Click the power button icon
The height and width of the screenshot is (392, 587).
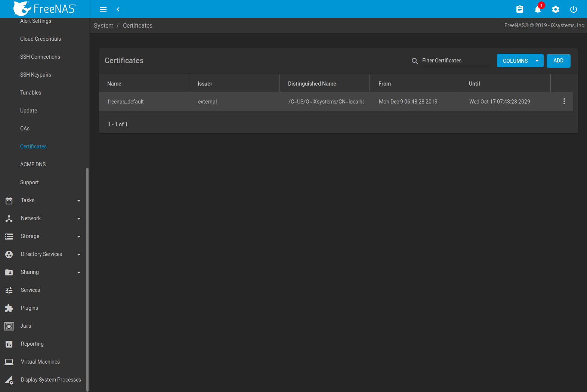574,9
